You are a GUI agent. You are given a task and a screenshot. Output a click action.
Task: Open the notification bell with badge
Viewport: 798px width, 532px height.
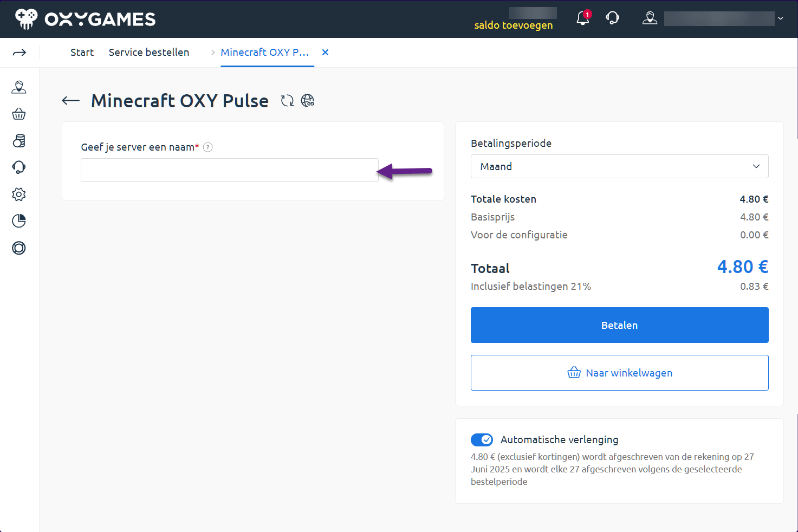click(x=582, y=18)
